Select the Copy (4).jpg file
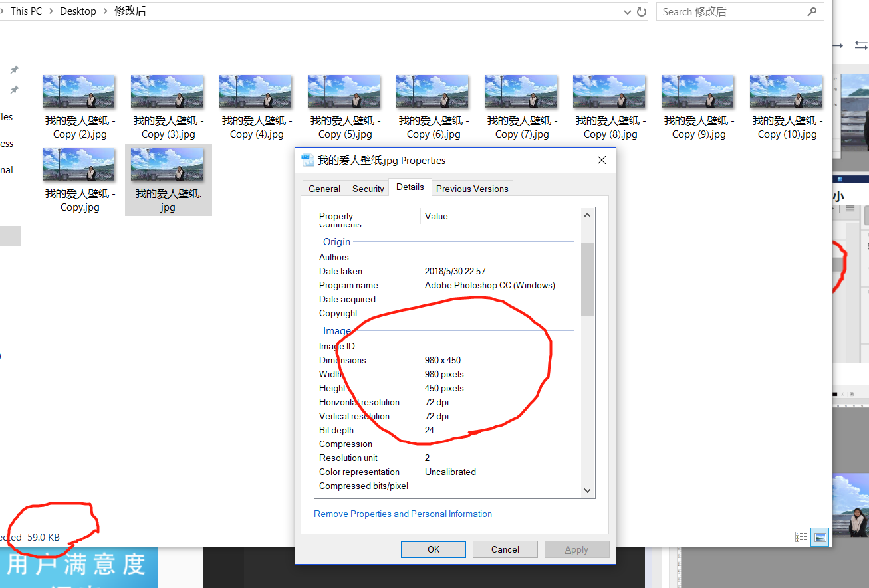This screenshot has height=588, width=869. pyautogui.click(x=256, y=106)
